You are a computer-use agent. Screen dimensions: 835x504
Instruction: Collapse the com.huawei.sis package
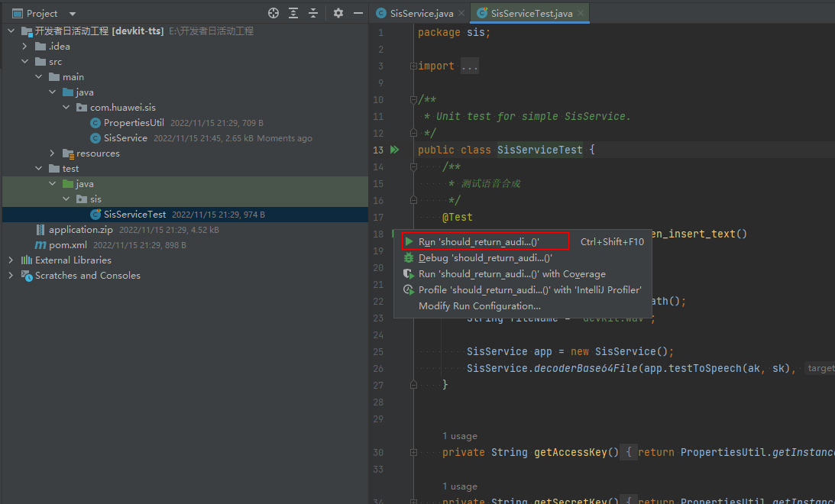tap(66, 108)
